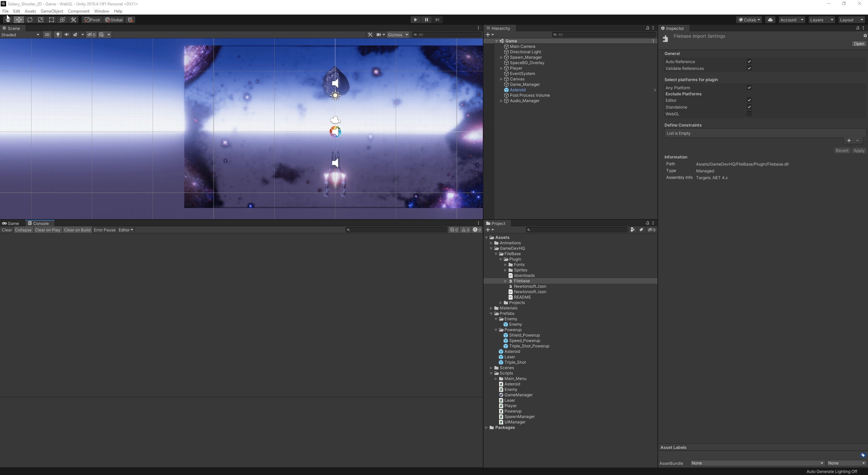
Task: Toggle info message count in Console
Action: (x=454, y=230)
